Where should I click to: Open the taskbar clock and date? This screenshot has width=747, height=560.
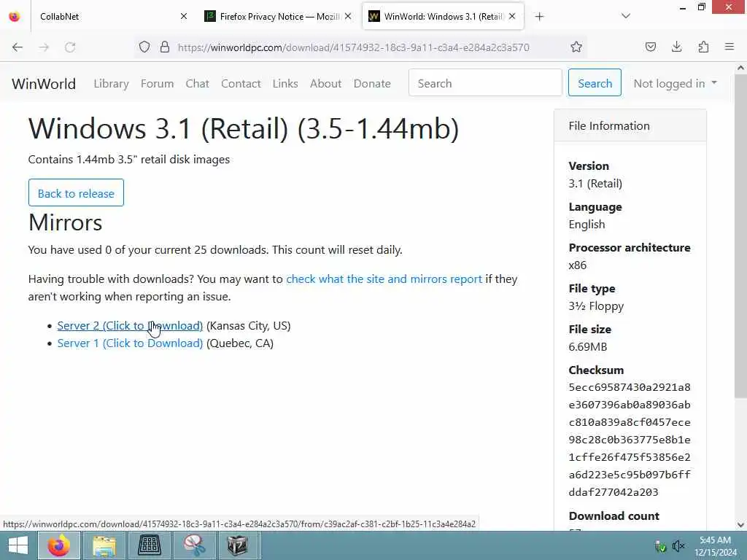[716, 546]
